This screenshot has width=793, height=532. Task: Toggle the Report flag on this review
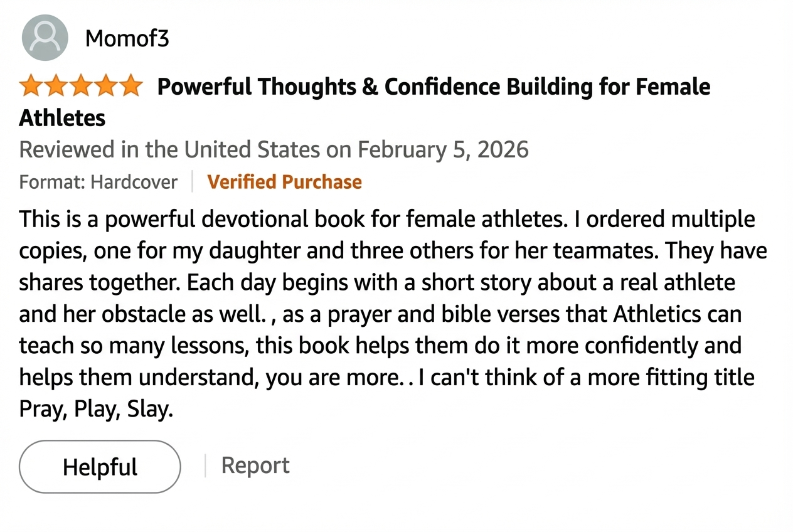click(255, 465)
